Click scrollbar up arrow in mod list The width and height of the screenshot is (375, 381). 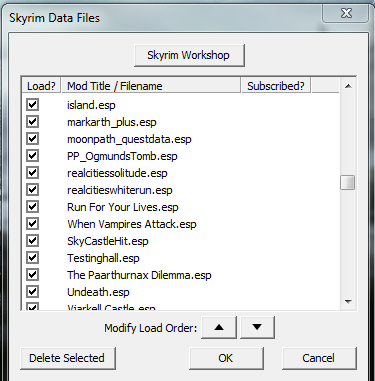pyautogui.click(x=348, y=86)
